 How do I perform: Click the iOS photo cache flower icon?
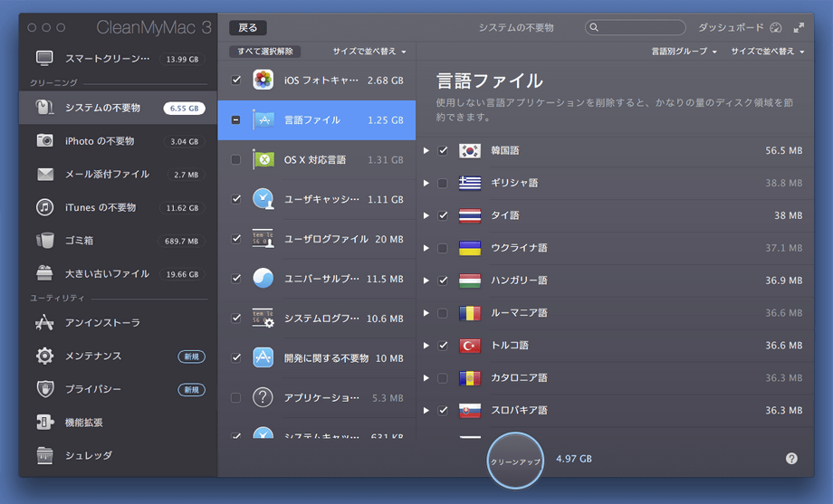coord(263,80)
